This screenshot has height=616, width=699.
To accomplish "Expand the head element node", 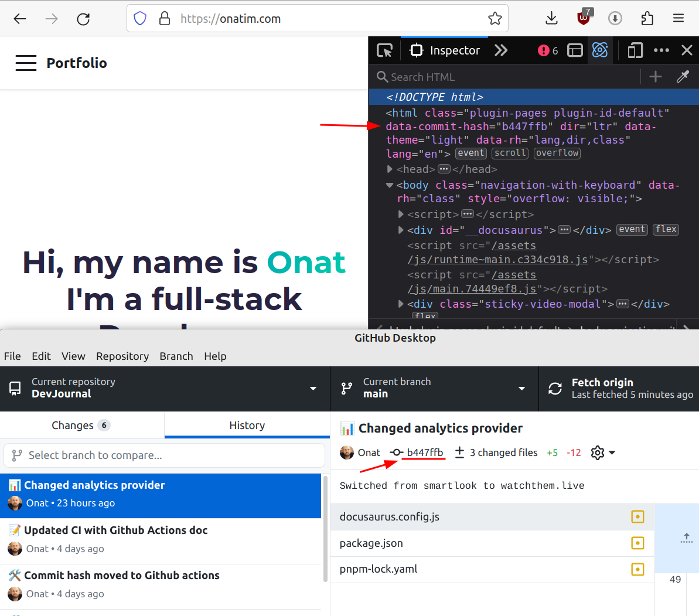I will point(390,169).
